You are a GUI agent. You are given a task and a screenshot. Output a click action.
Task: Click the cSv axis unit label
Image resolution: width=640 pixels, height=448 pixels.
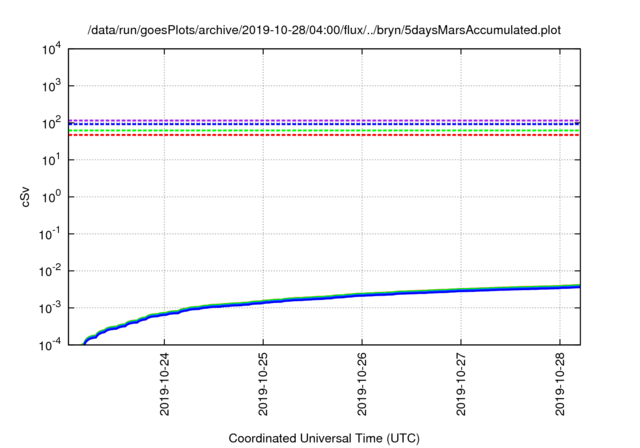[x=26, y=197]
